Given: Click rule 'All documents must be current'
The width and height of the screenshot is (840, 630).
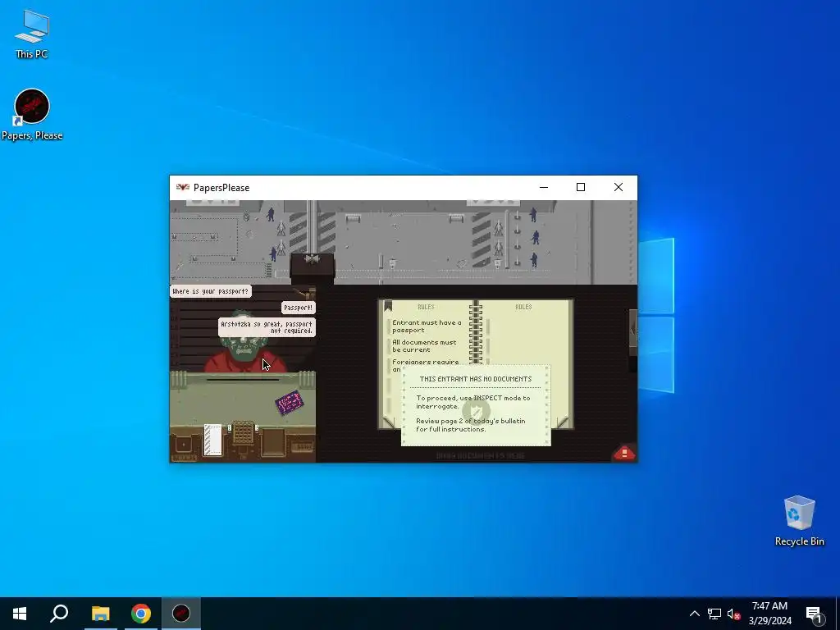Looking at the screenshot, I should [x=424, y=346].
